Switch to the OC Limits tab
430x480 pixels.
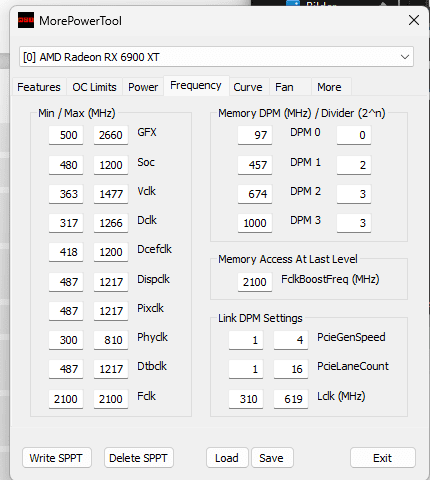(x=94, y=87)
